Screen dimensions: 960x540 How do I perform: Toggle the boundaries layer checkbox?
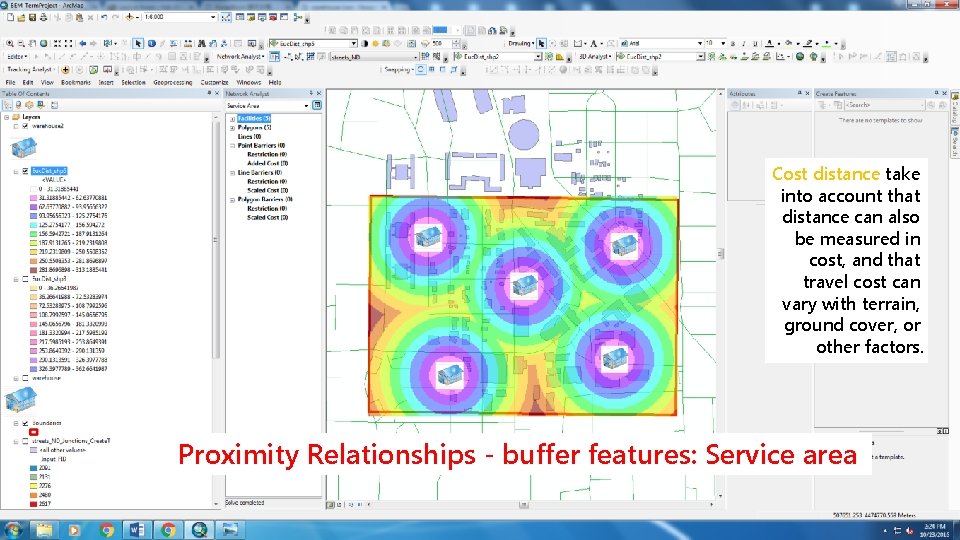[25, 423]
